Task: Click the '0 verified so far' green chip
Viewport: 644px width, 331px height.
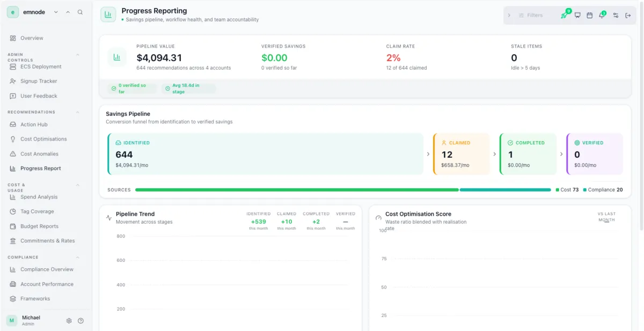Action: click(x=132, y=89)
